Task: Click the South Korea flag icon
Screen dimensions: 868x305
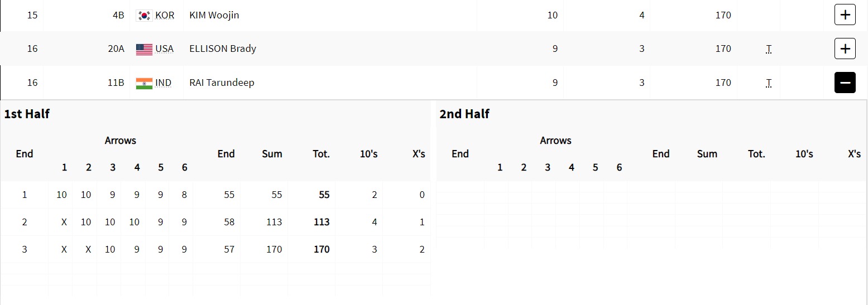Action: [144, 16]
